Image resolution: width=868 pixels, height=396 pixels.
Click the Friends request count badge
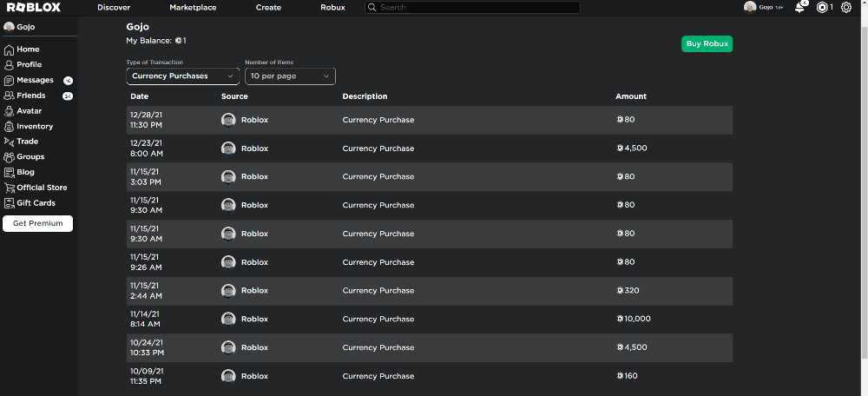[68, 96]
